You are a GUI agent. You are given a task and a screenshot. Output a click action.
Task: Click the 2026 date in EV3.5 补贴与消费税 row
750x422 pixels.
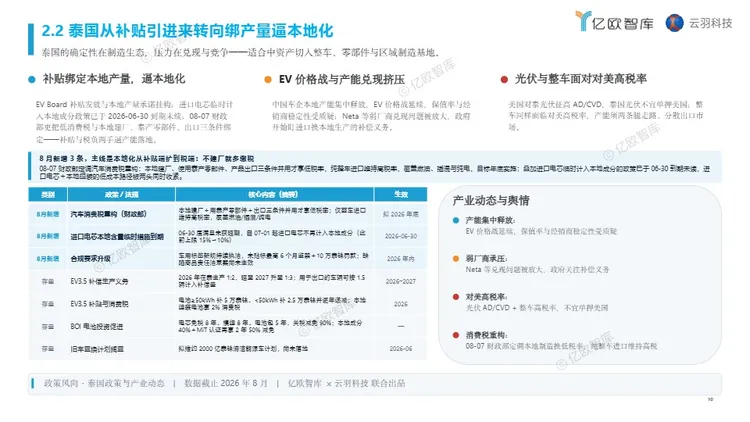401,304
